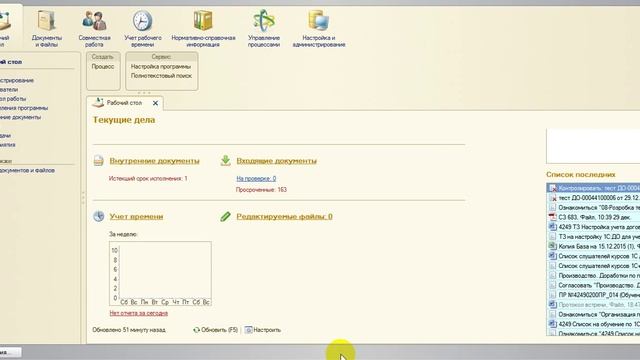Click the Настроить settings icon
The height and width of the screenshot is (360, 640).
(x=248, y=330)
